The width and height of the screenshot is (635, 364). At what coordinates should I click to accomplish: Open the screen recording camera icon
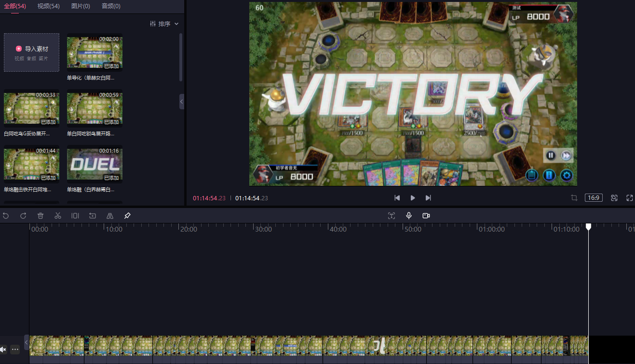pyautogui.click(x=426, y=216)
